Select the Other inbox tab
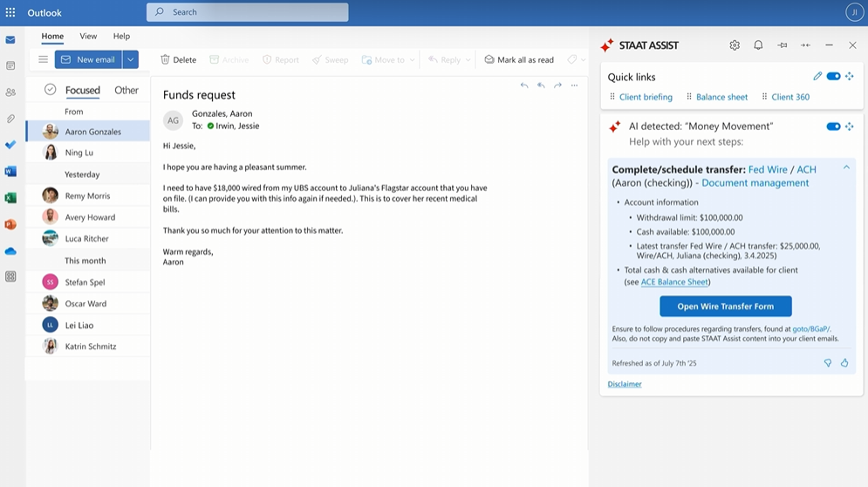 click(126, 90)
